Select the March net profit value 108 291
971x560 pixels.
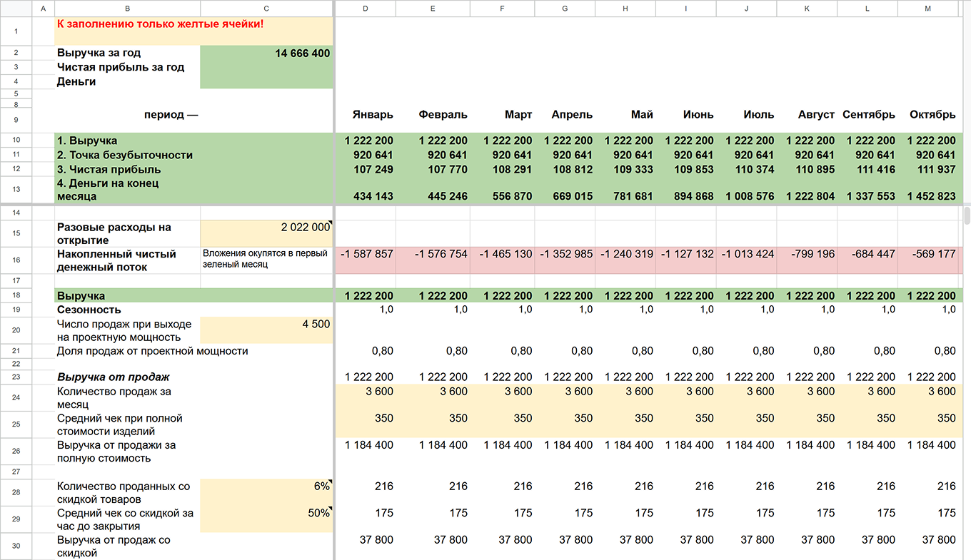(x=504, y=169)
